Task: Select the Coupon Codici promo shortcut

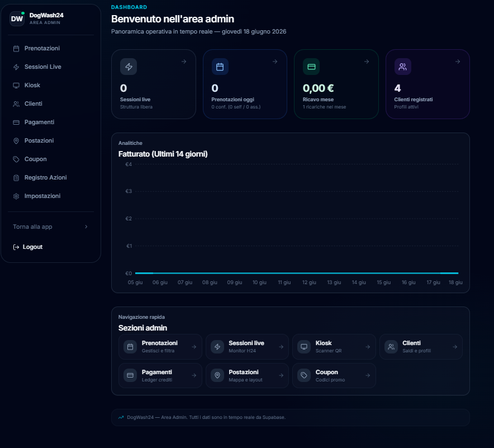Action: 334,375
